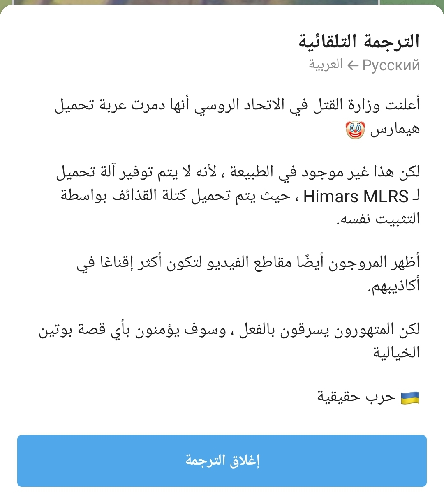Click the Himars MLRS text
The image size is (444, 504).
point(356,197)
